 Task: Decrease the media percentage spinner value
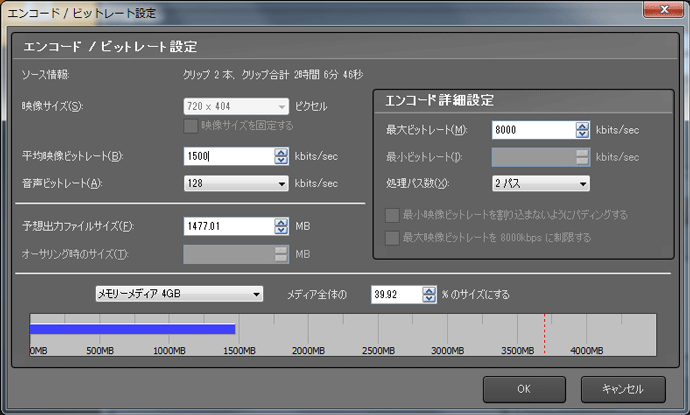click(432, 299)
